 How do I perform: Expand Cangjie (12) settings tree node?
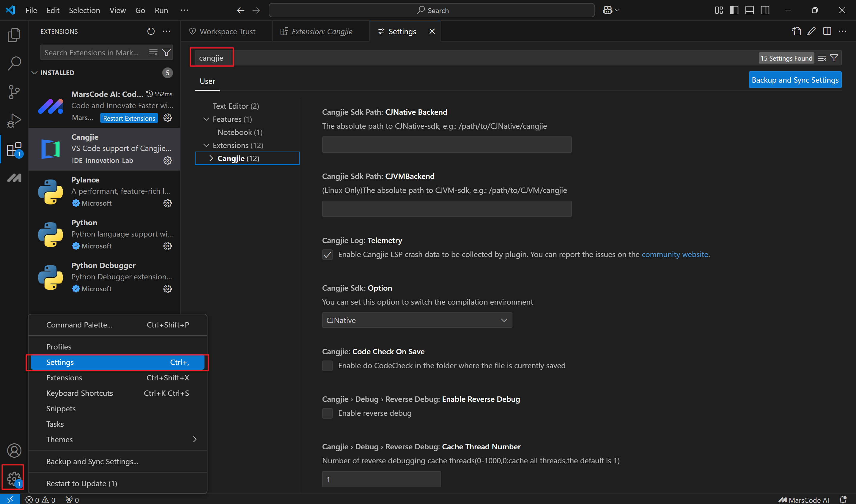[x=211, y=158]
